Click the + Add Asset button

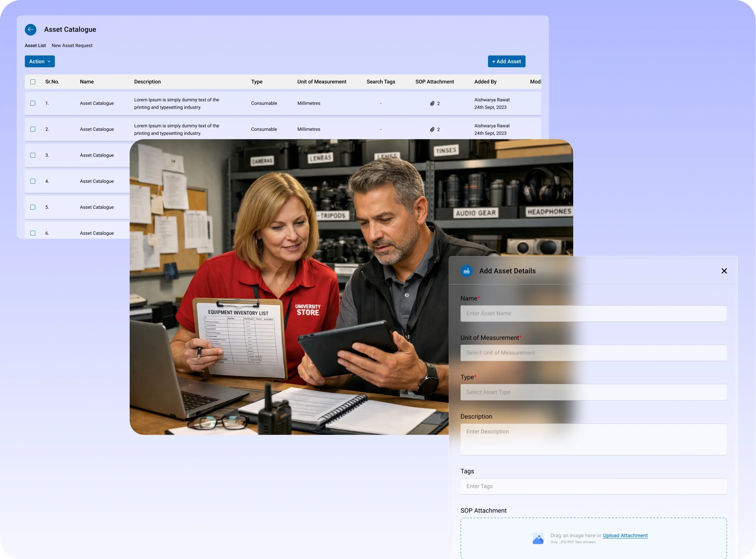[506, 62]
